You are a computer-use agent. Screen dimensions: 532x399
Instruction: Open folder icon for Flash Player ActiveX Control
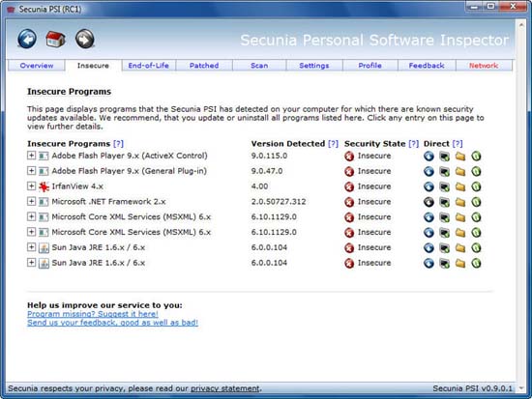tap(460, 156)
